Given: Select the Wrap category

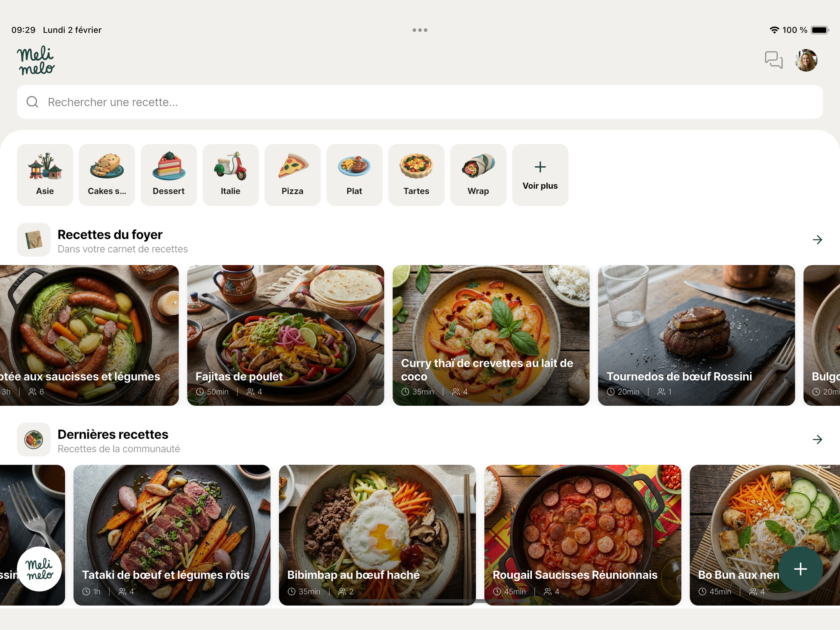Looking at the screenshot, I should [x=478, y=175].
